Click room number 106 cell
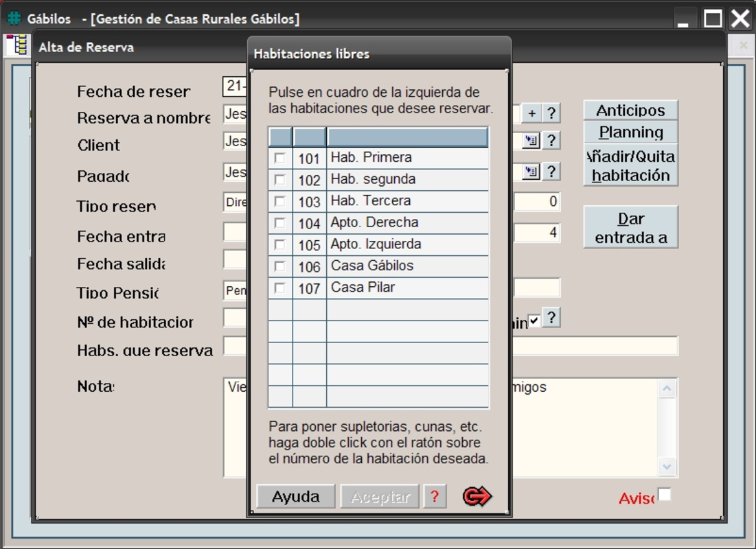The width and height of the screenshot is (756, 549). (309, 266)
